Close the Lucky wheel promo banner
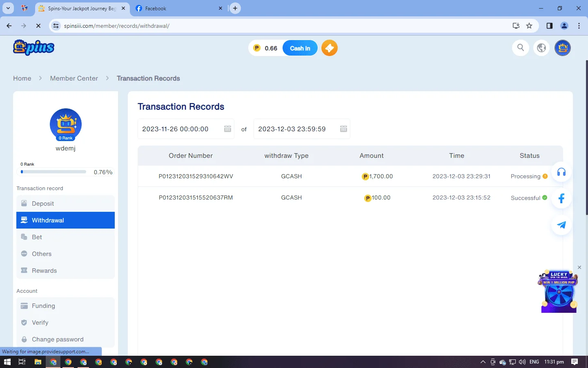 (x=579, y=267)
